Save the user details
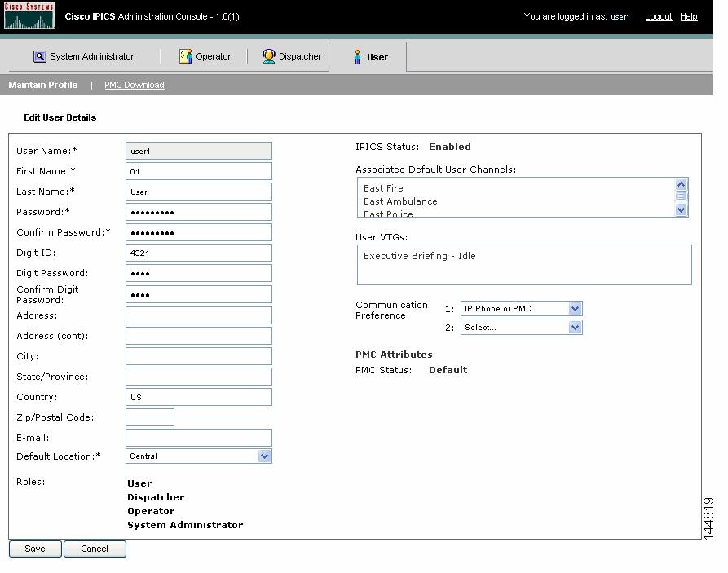Screen dimensions: 728x573 click(x=35, y=549)
